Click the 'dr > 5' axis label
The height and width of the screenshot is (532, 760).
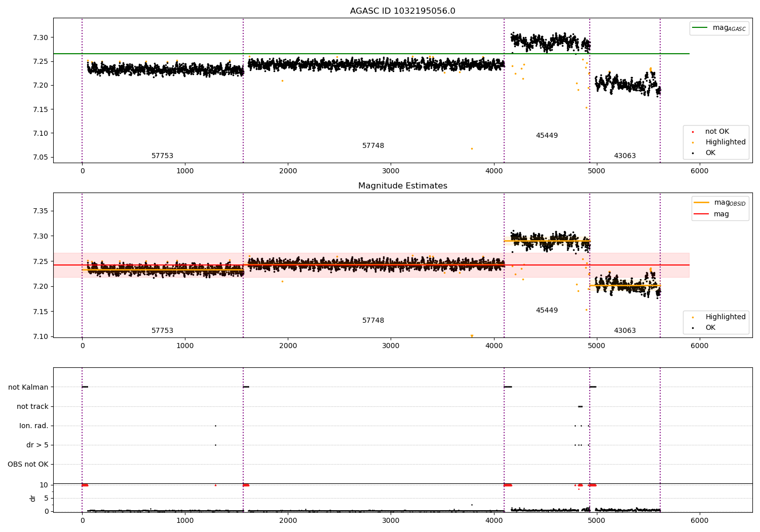pos(37,445)
